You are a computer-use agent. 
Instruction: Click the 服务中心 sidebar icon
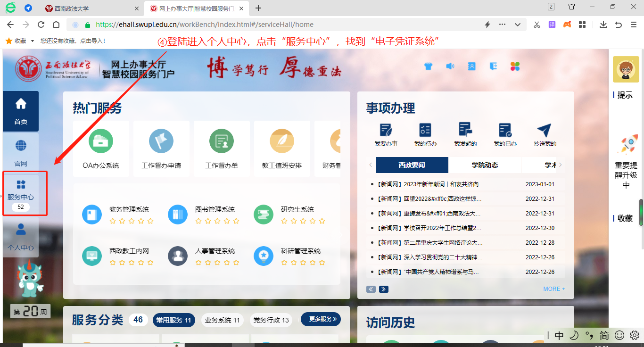21,184
